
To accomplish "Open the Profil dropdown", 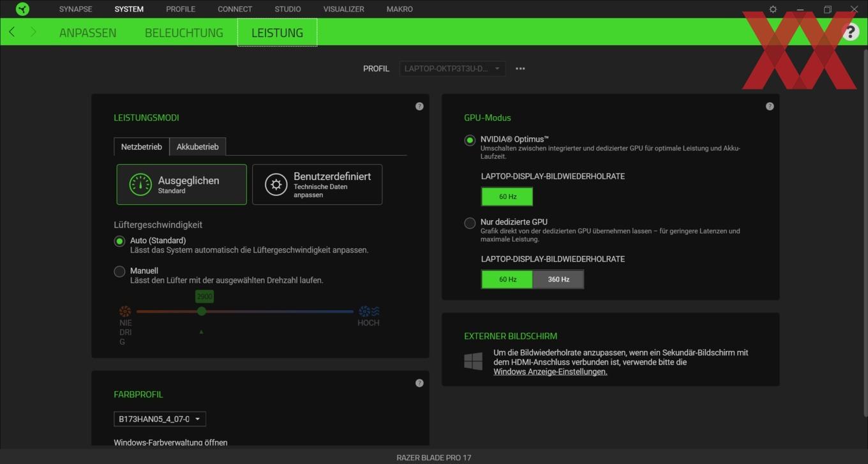I will (453, 68).
